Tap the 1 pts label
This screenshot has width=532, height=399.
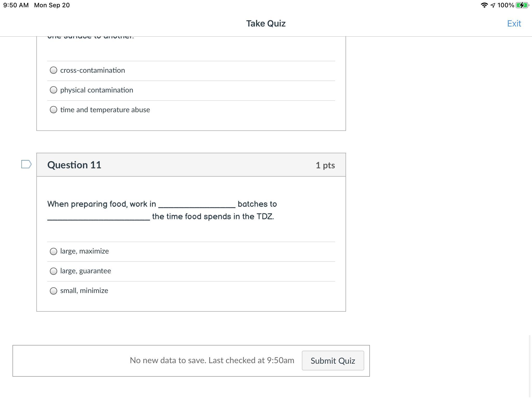click(325, 165)
